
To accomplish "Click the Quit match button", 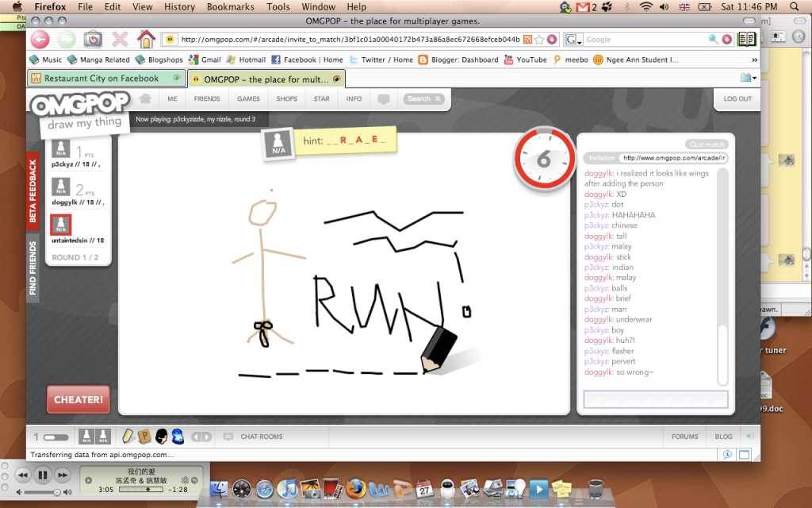I will (706, 144).
